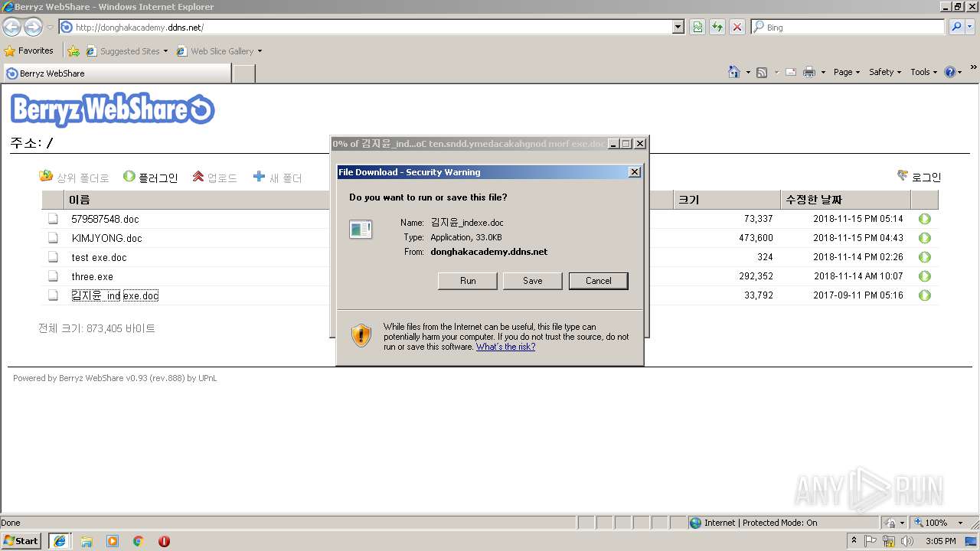Click the Help question mark icon
Screen dimensions: 980x551
tap(950, 72)
